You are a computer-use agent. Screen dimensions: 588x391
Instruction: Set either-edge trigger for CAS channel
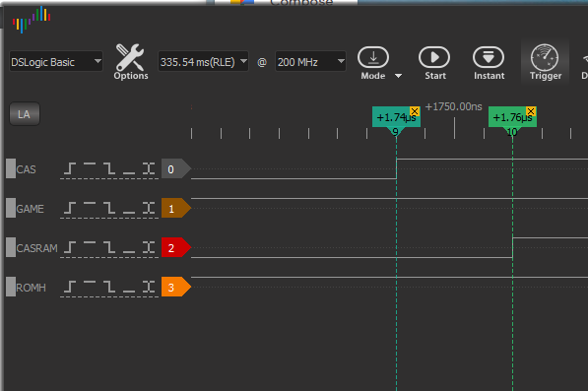(149, 168)
